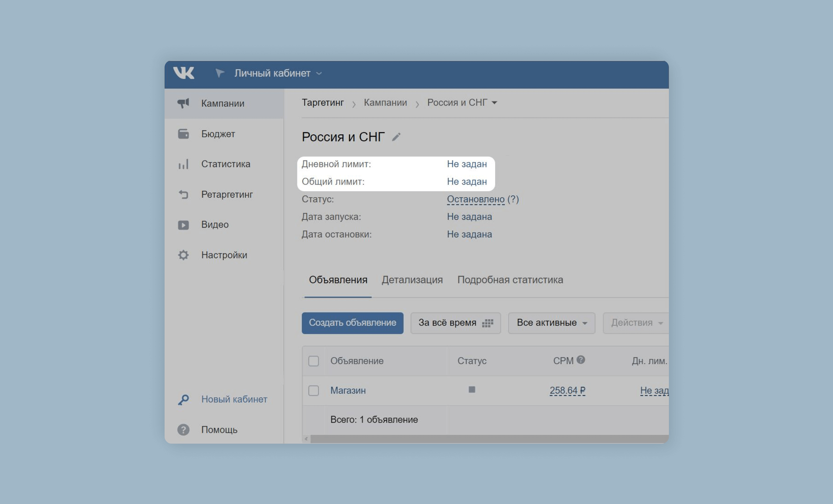Open the Все активные filter dropdown

pos(551,323)
